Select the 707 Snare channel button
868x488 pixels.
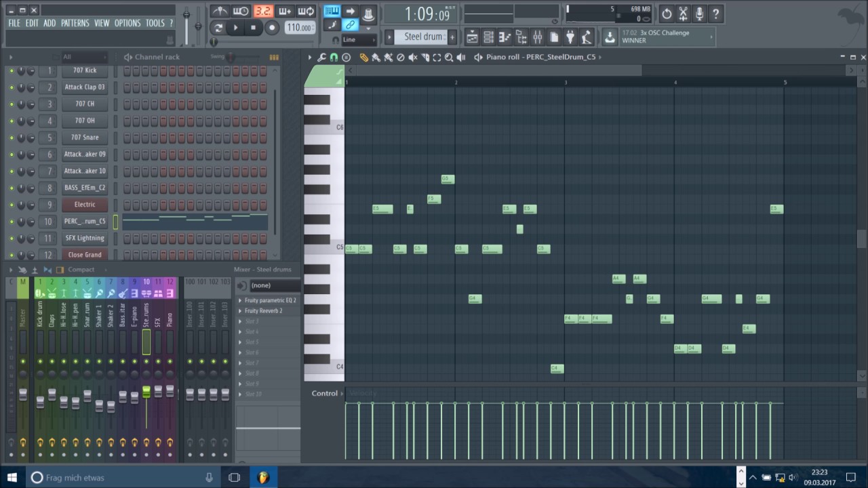[x=85, y=138]
